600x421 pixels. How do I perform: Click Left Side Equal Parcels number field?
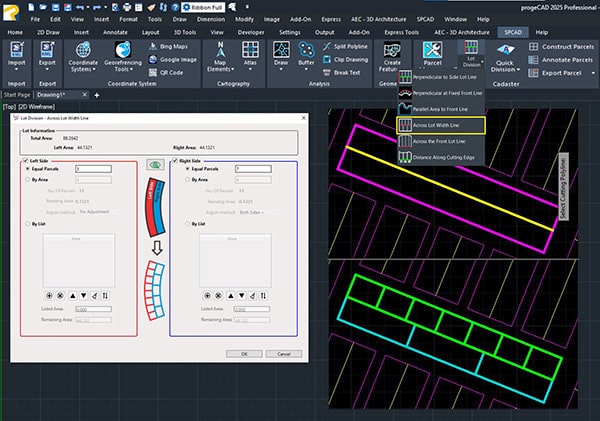coord(93,169)
